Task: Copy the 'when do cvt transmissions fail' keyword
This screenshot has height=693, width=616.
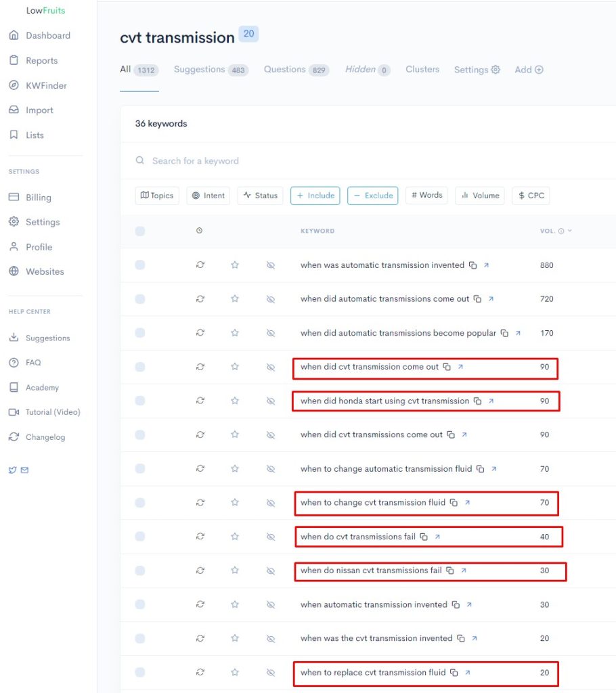Action: point(424,537)
